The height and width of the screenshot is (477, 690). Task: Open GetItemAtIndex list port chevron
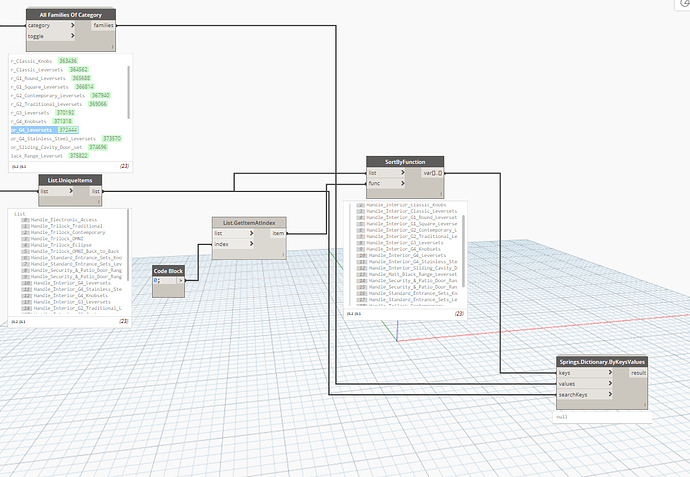pos(251,233)
